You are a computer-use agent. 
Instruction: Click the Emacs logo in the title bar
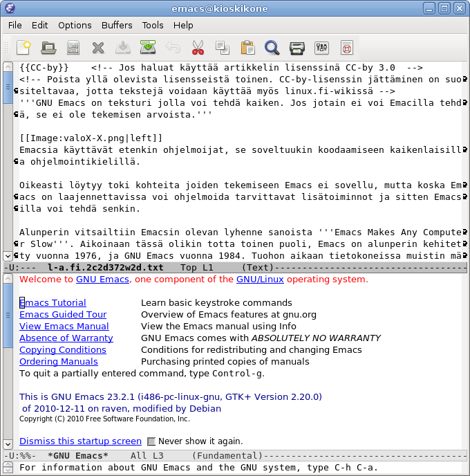tap(10, 8)
